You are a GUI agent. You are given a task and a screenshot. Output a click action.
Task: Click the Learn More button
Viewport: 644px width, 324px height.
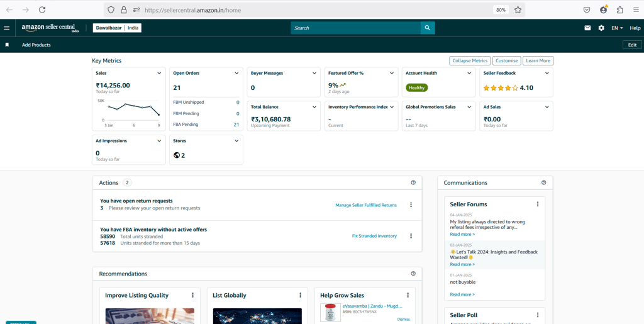[538, 61]
